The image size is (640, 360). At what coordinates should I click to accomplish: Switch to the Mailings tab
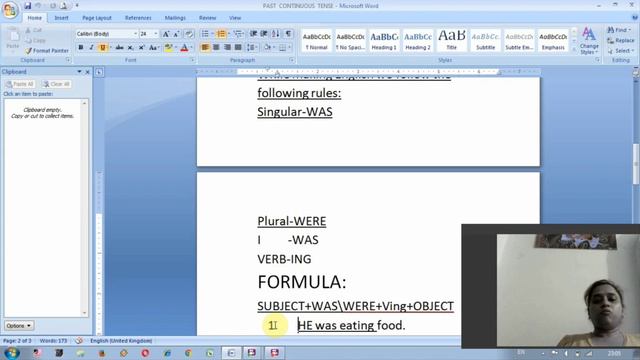[x=175, y=18]
